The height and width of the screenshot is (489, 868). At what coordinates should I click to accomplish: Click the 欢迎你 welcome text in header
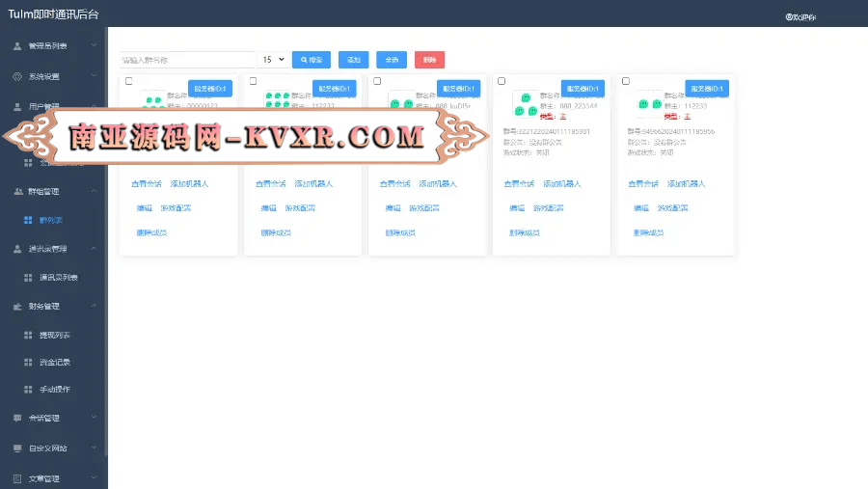tap(804, 17)
